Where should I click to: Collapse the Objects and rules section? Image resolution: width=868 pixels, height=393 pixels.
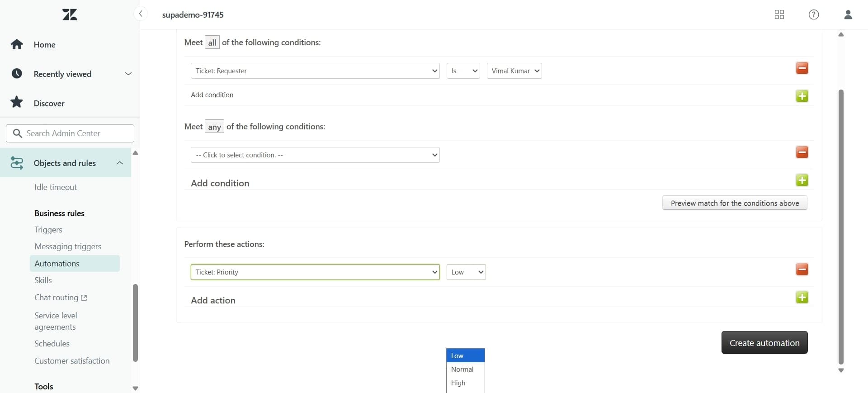(120, 163)
